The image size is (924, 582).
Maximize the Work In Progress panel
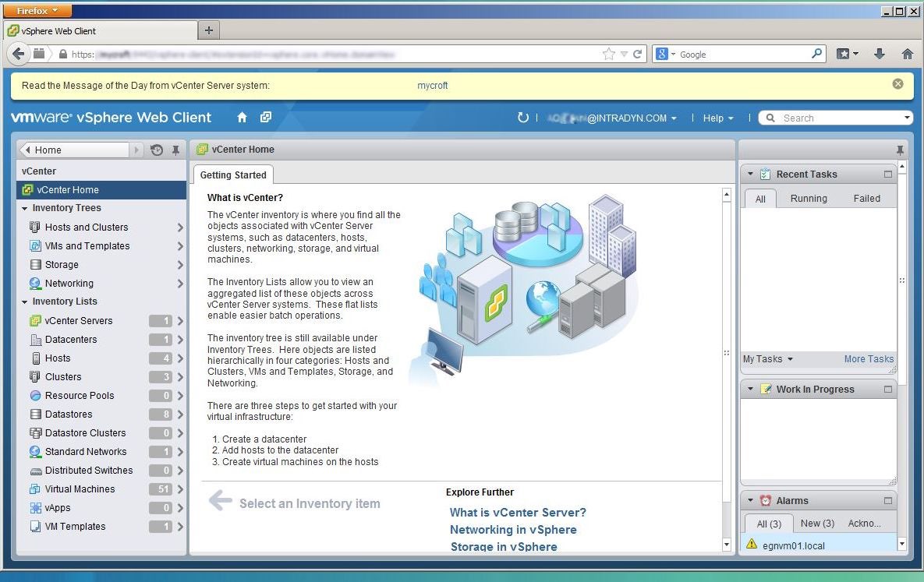[888, 390]
